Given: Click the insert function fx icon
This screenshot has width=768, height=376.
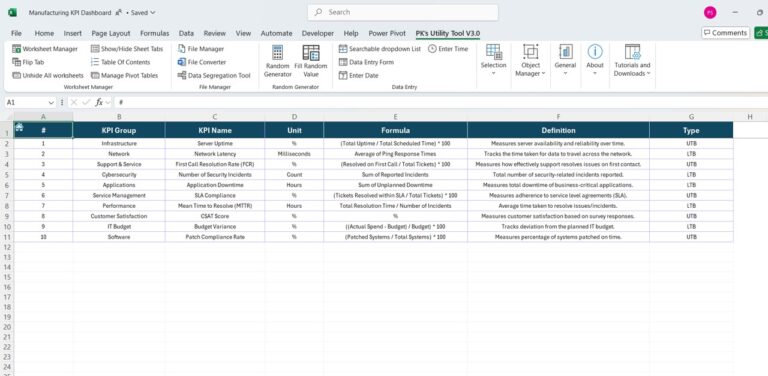Looking at the screenshot, I should (98, 102).
